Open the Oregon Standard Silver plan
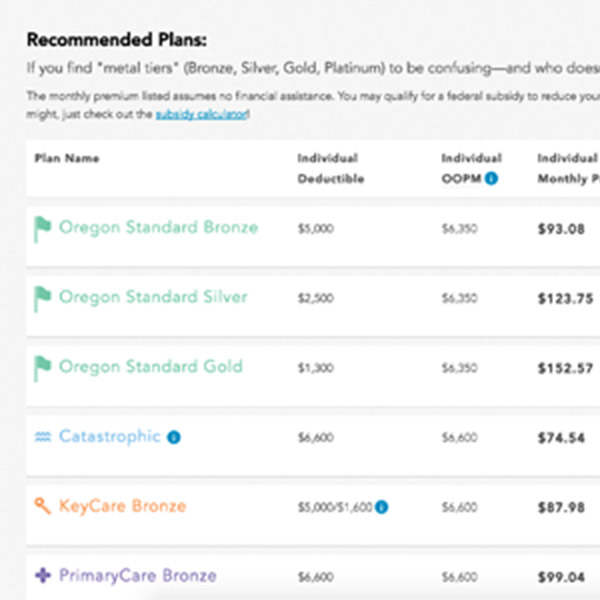 pyautogui.click(x=153, y=297)
